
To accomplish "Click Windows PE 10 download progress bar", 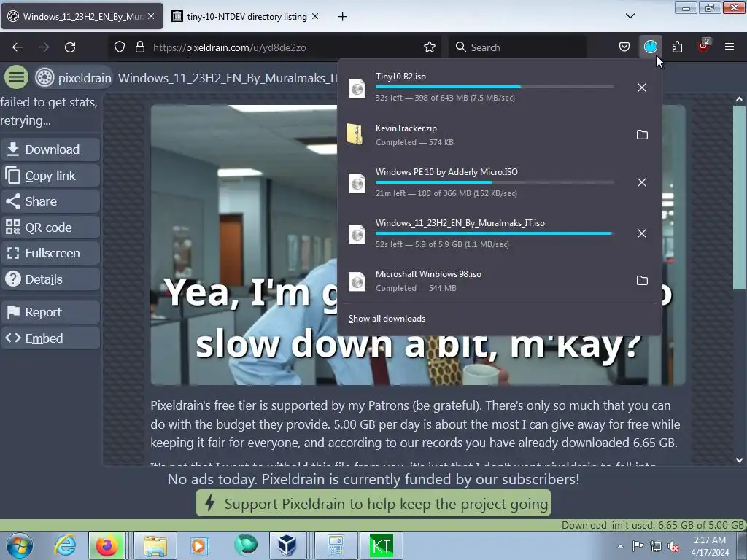I will (495, 182).
